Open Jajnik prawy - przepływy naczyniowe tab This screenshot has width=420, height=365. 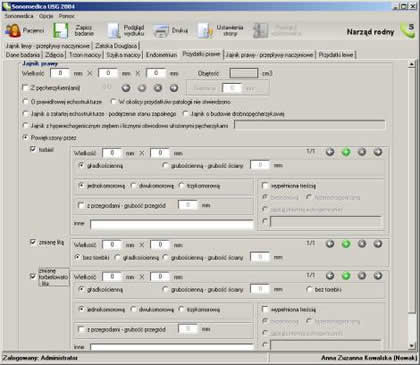point(270,55)
